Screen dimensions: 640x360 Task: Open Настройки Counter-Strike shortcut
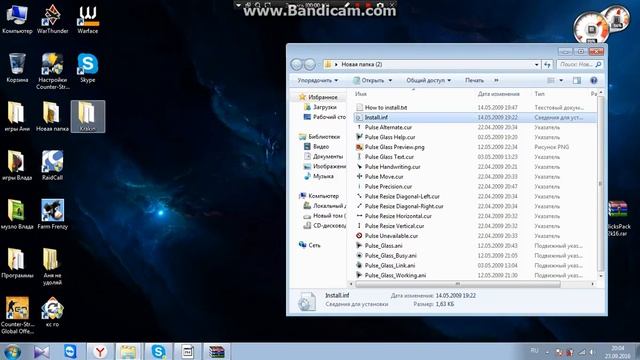(52, 71)
